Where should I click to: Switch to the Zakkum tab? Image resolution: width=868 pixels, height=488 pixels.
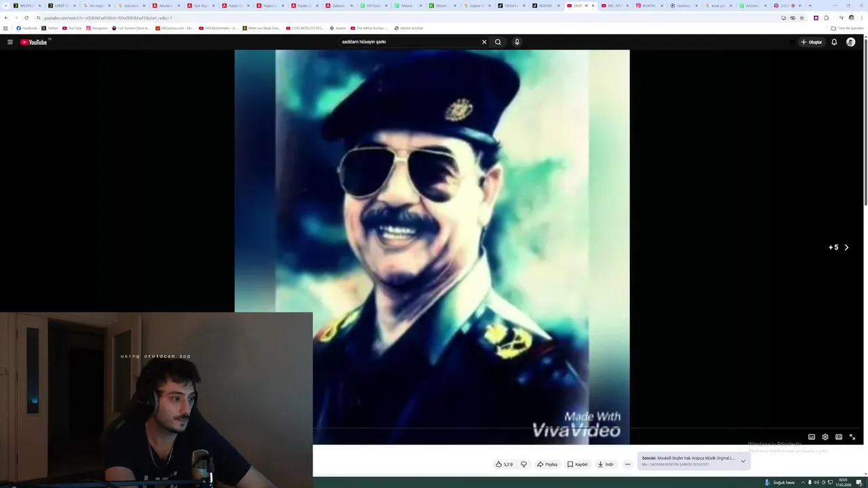click(338, 5)
